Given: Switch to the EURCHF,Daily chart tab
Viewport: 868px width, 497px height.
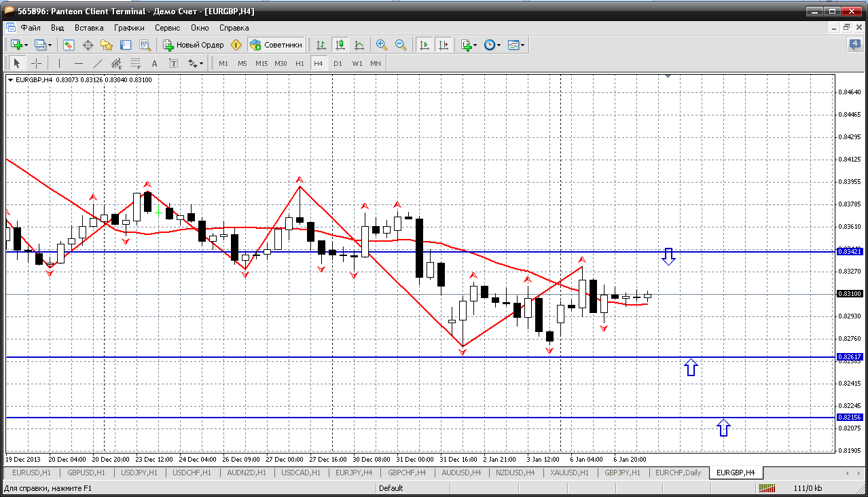Looking at the screenshot, I should point(678,473).
